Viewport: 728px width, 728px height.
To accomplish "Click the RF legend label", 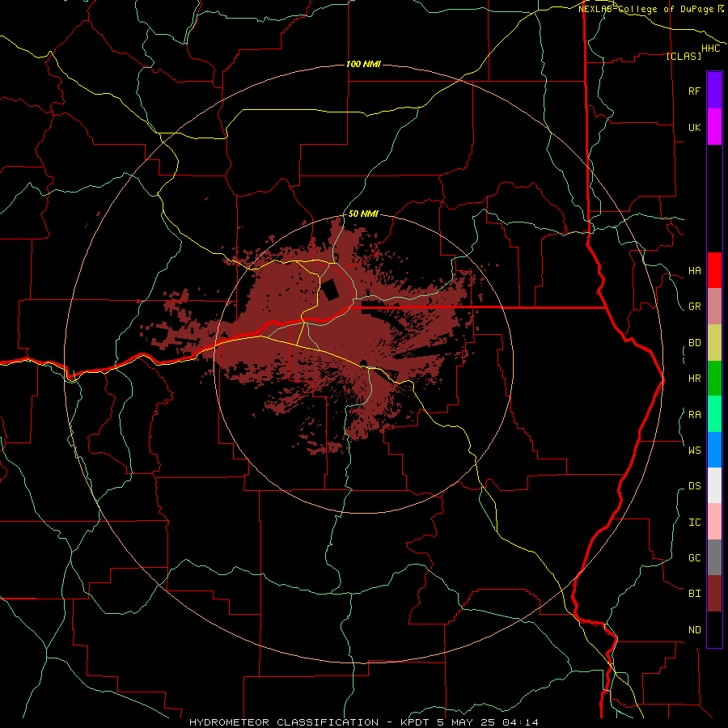I will click(x=694, y=91).
